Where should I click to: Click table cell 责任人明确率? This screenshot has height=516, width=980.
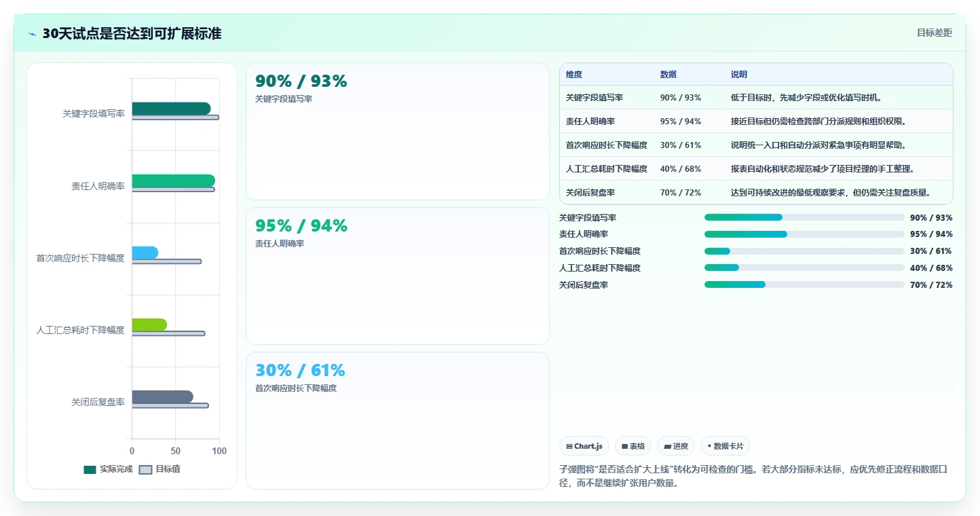click(x=590, y=122)
